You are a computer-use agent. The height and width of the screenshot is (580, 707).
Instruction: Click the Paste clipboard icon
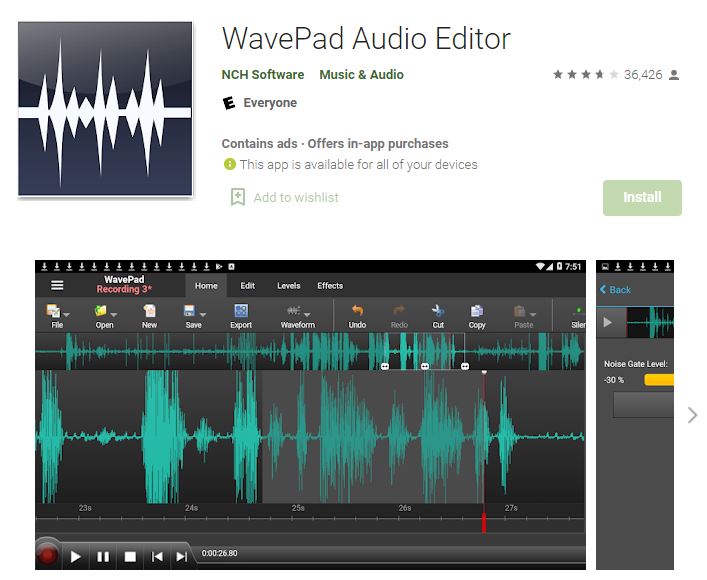[x=519, y=311]
